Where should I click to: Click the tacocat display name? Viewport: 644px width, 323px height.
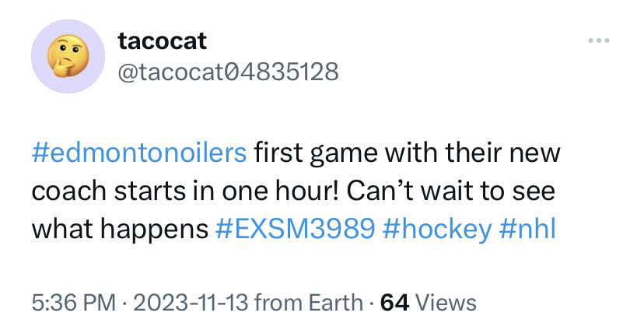[x=162, y=40]
